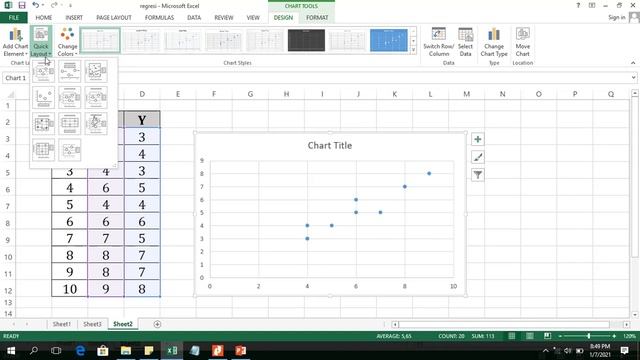Viewport: 640px width, 360px height.
Task: Undo the last action
Action: 36,5
